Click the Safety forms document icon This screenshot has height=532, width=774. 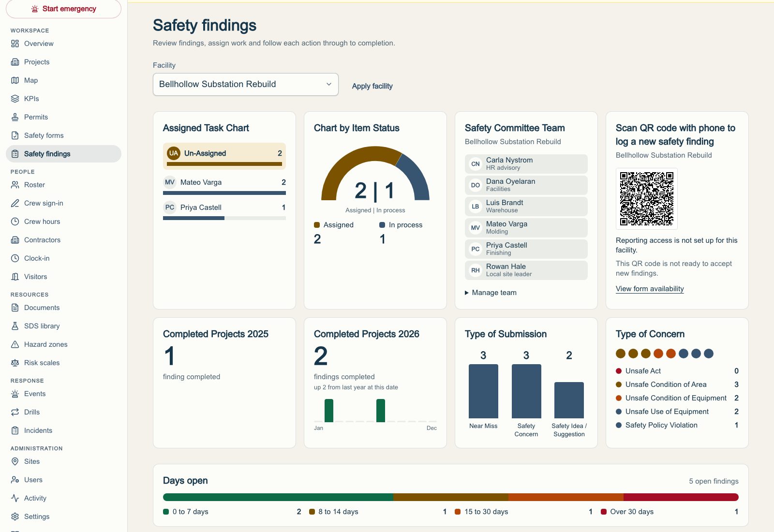coord(15,135)
